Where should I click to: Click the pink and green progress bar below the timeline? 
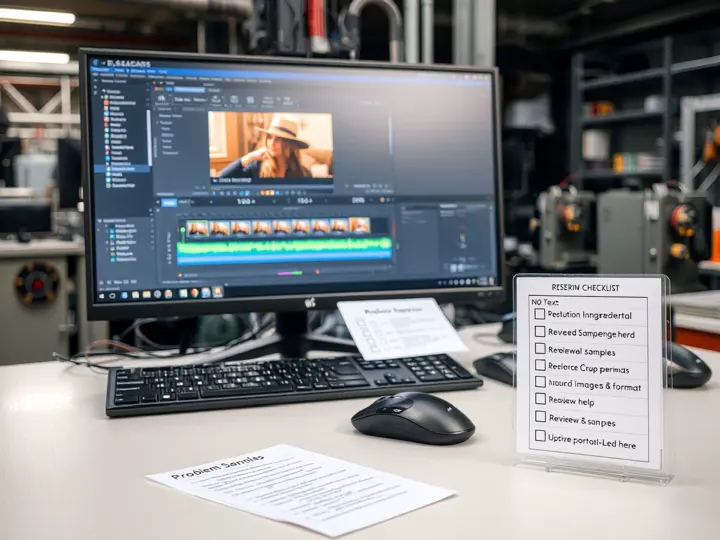pos(290,273)
